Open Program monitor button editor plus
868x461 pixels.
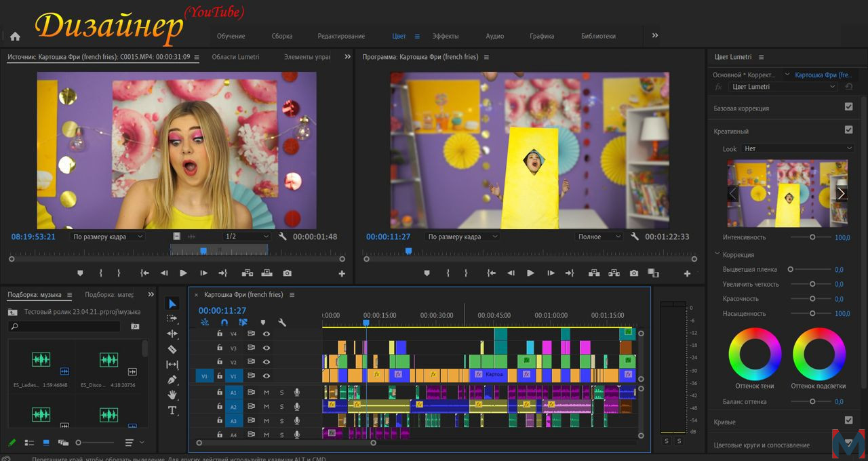click(687, 274)
